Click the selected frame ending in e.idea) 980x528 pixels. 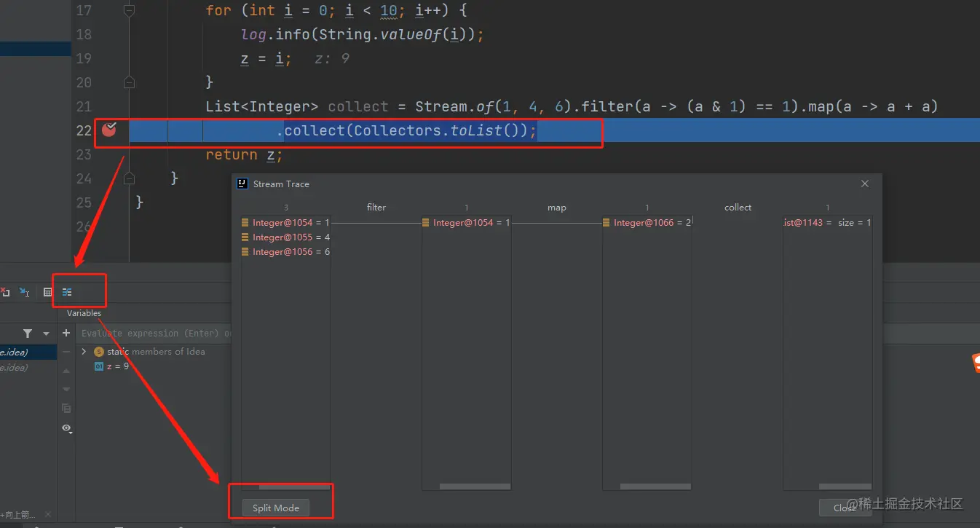coord(28,352)
